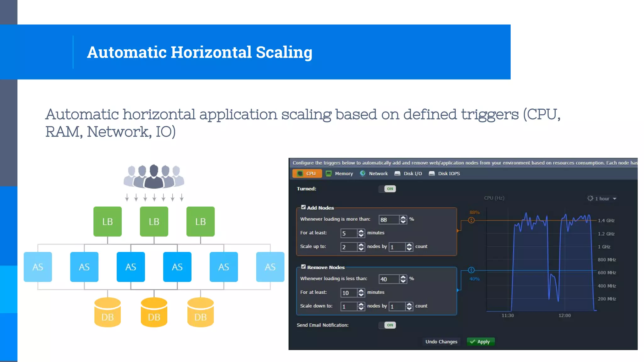Screen dimensions: 644x362
Task: Click the Add Nodes loading percent field
Action: 389,220
